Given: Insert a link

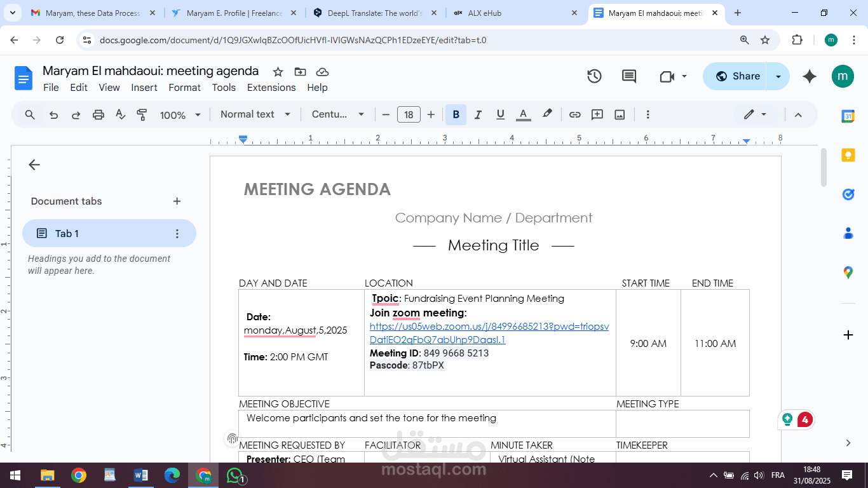Looking at the screenshot, I should point(574,115).
